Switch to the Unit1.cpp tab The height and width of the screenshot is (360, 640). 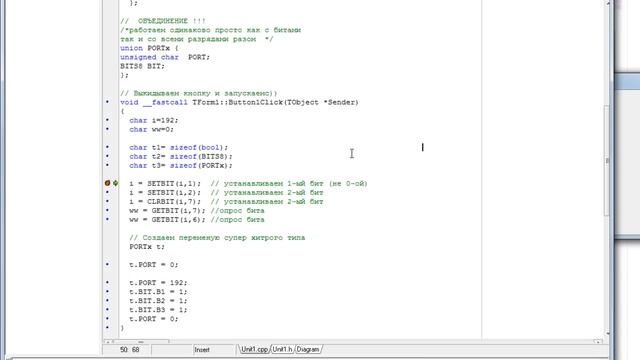[254, 349]
